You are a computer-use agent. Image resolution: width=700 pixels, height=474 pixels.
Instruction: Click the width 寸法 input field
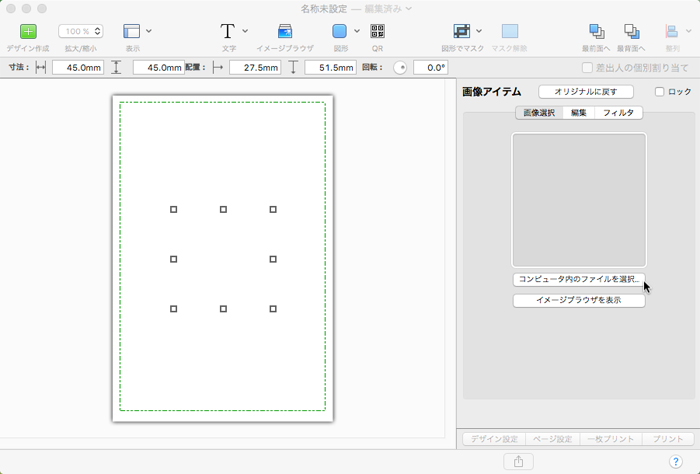tap(77, 68)
